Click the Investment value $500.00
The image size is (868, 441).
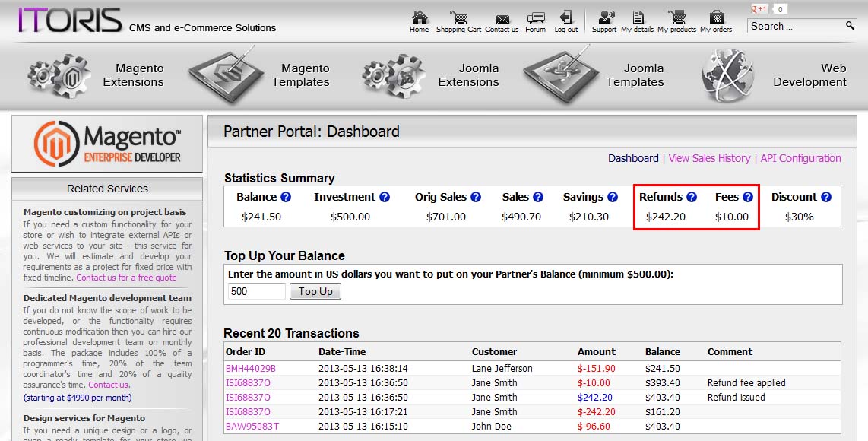[350, 217]
